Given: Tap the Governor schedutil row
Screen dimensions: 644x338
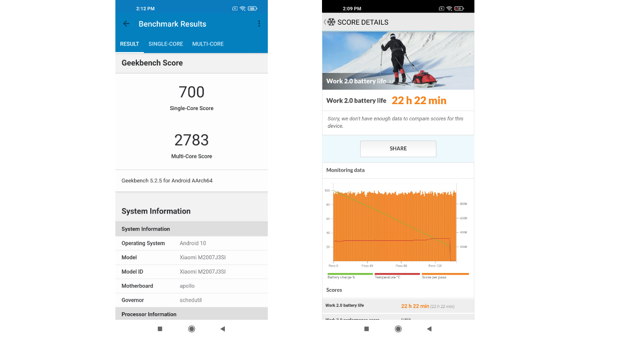Looking at the screenshot, I should tap(192, 300).
